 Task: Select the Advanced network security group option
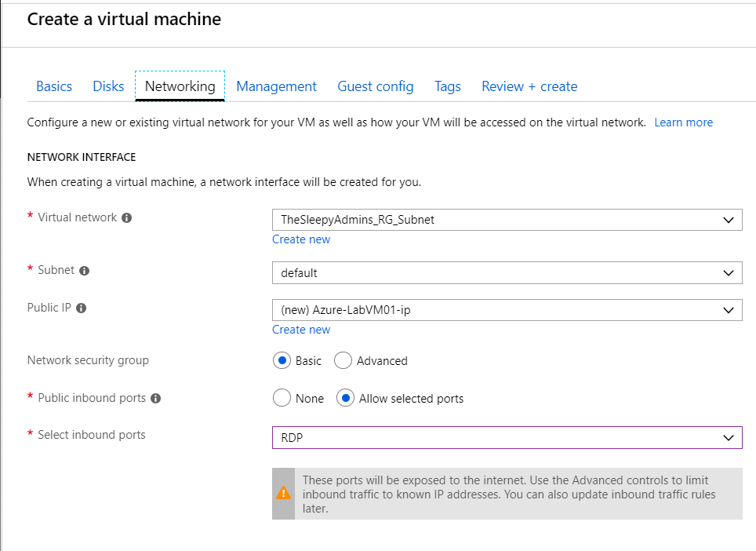(x=343, y=361)
